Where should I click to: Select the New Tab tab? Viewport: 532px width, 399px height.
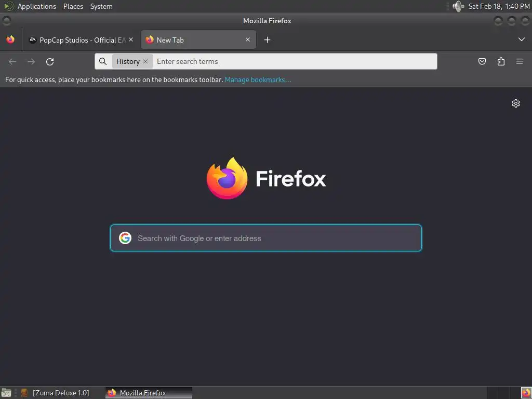[198, 40]
